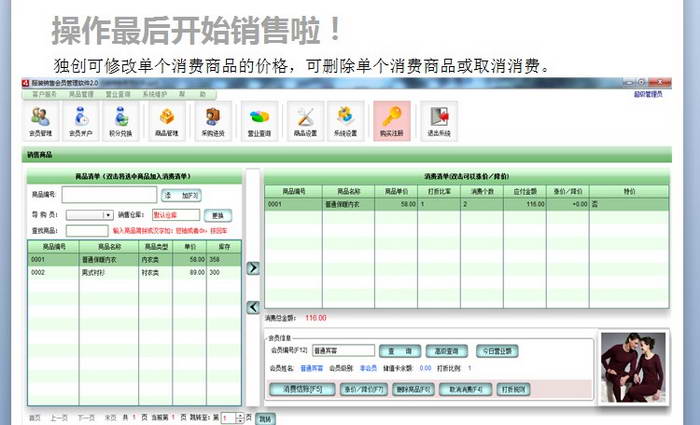This screenshot has width=700, height=425.
Task: Click the 特价 column header
Action: [x=629, y=192]
